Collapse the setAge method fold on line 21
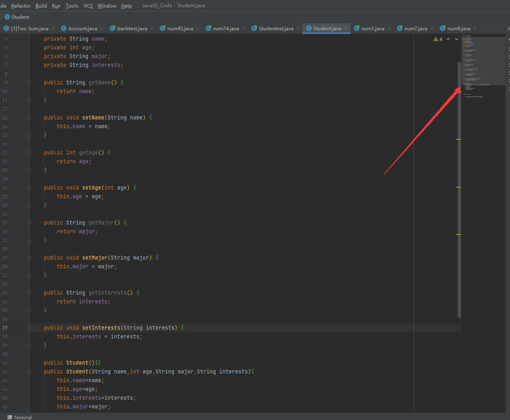Viewport: 510px width, 420px height. [x=29, y=188]
